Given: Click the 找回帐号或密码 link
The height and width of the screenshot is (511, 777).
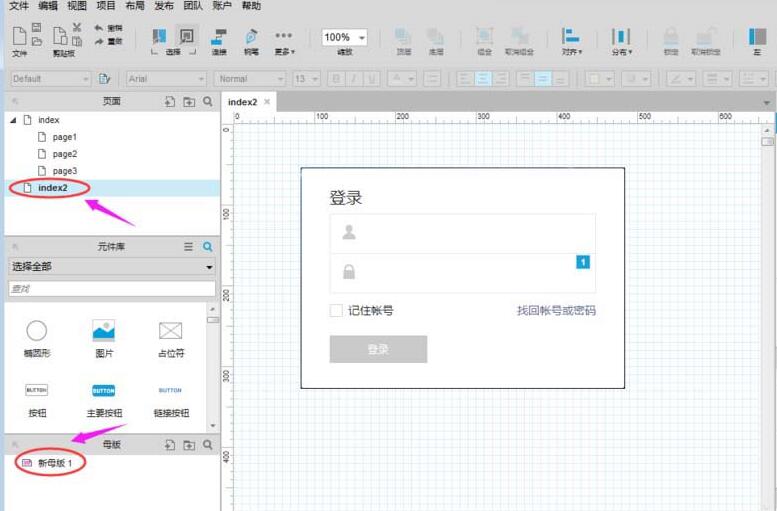Looking at the screenshot, I should (x=556, y=311).
